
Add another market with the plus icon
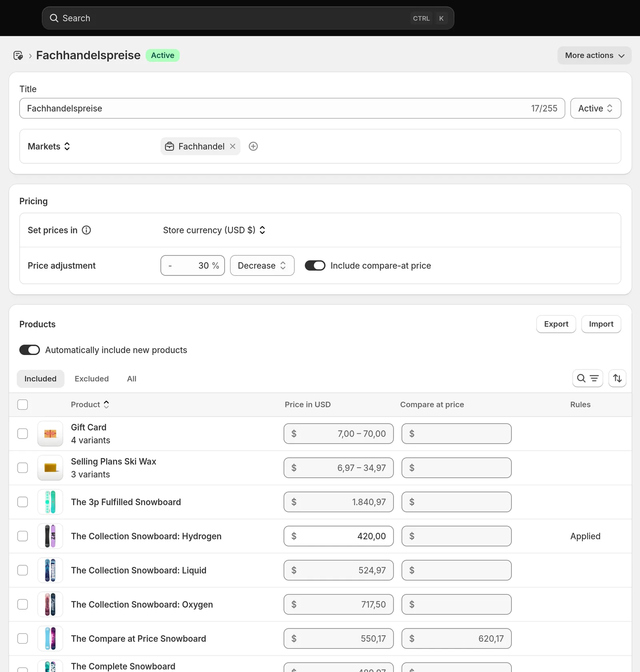coord(253,146)
